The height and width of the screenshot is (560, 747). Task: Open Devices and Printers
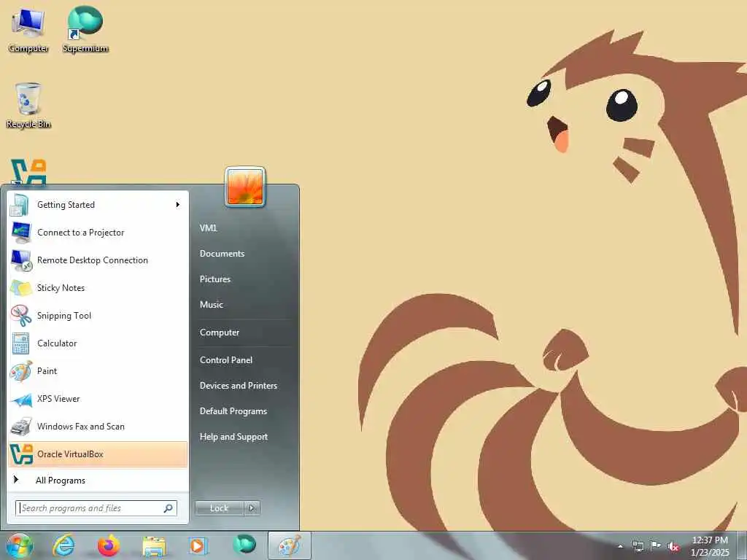[239, 386]
